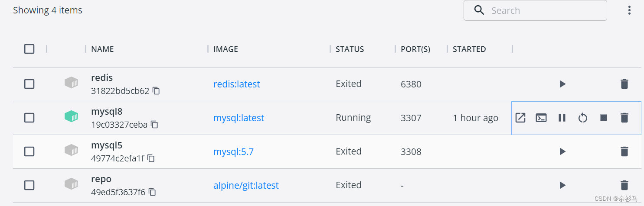Sort containers by NAME column
Viewport: 644px width, 206px height.
[x=102, y=49]
